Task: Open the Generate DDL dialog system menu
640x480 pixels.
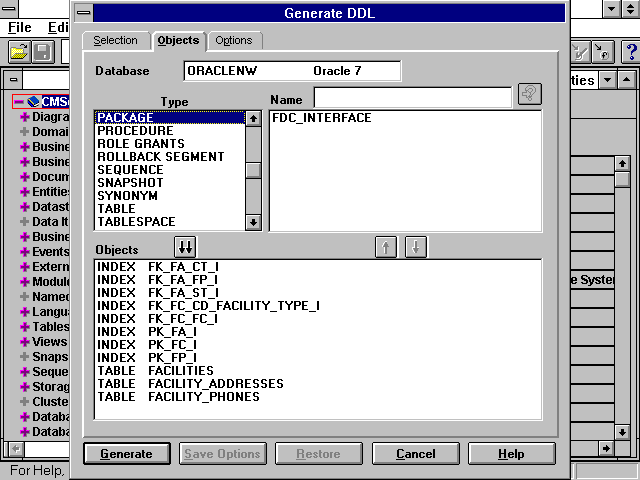Action: point(84,13)
